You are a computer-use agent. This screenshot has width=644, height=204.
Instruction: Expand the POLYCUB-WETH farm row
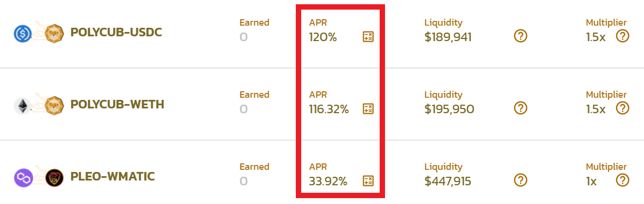[322, 104]
